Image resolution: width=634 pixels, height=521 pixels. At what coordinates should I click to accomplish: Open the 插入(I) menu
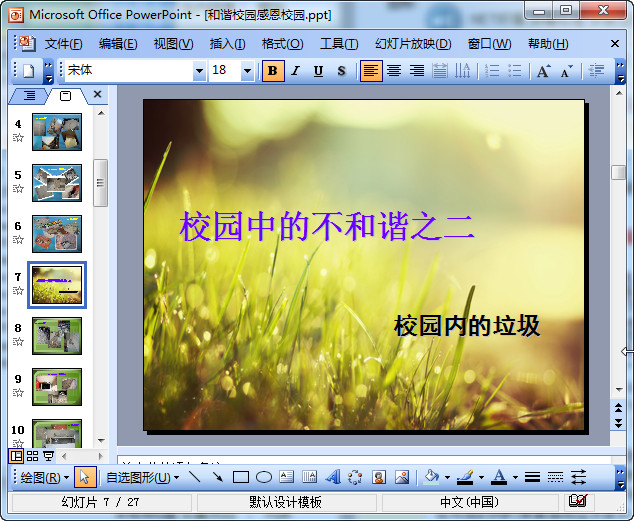tap(227, 44)
